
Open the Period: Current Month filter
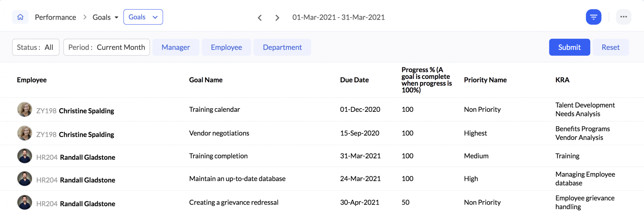pyautogui.click(x=107, y=47)
